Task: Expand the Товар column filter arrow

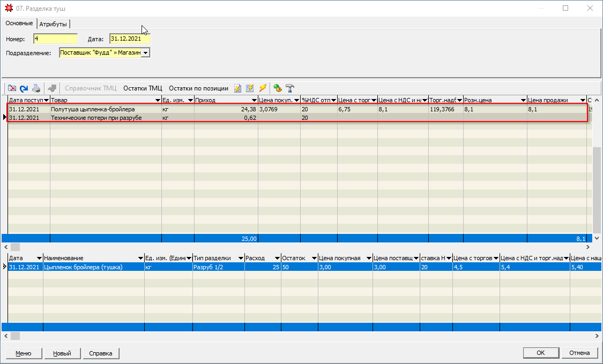Action: coord(158,100)
